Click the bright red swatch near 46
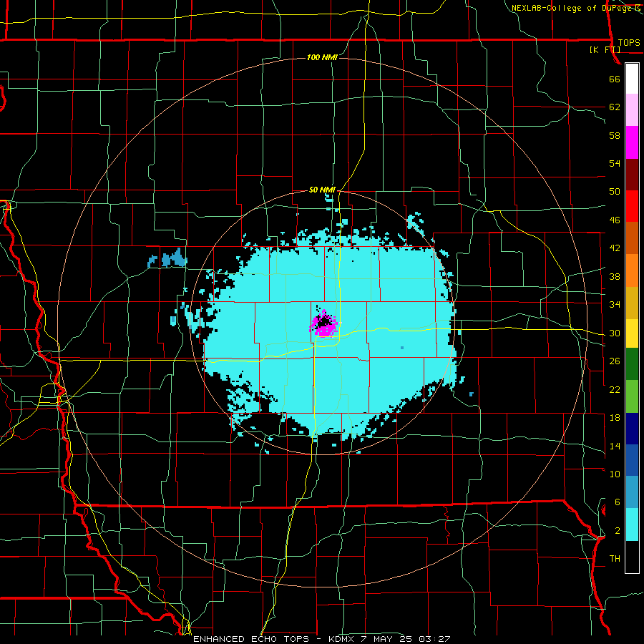 coord(632,206)
